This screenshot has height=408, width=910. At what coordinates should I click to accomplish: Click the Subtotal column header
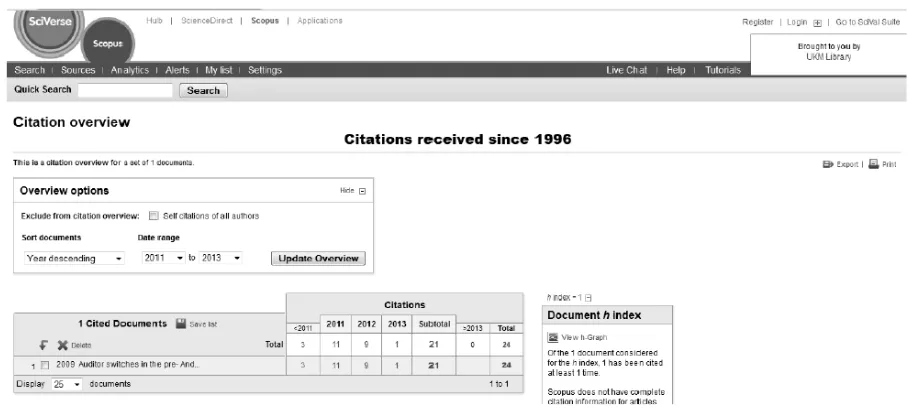434,324
